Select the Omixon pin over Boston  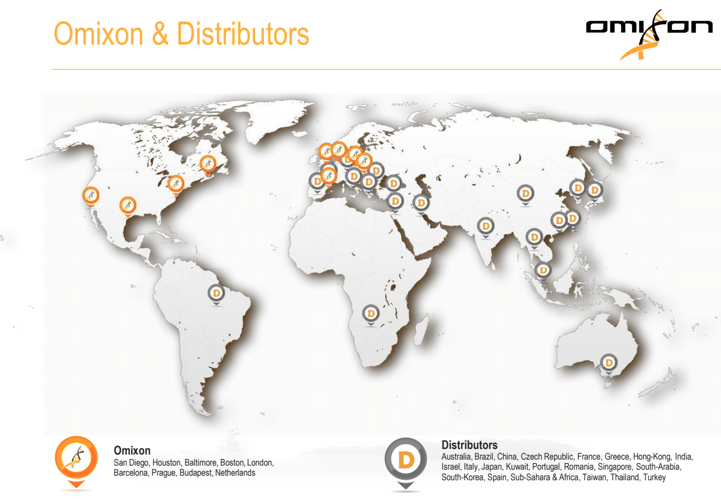pos(208,164)
